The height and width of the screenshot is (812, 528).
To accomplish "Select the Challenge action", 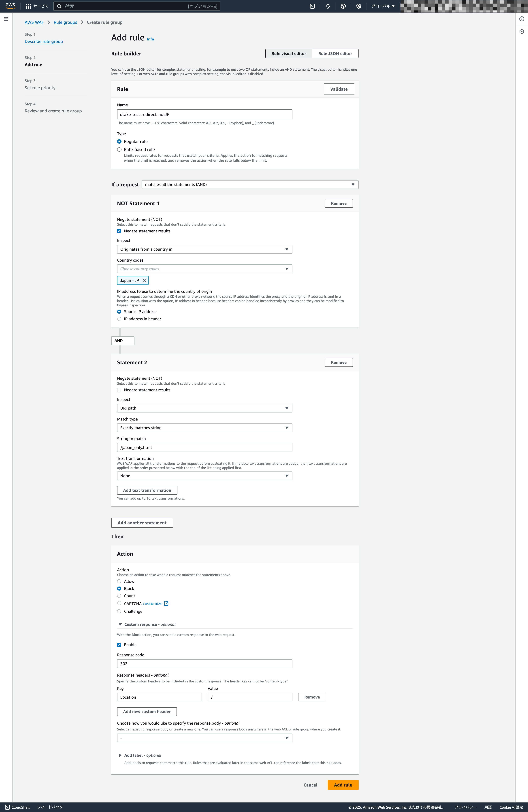I will 119,611.
